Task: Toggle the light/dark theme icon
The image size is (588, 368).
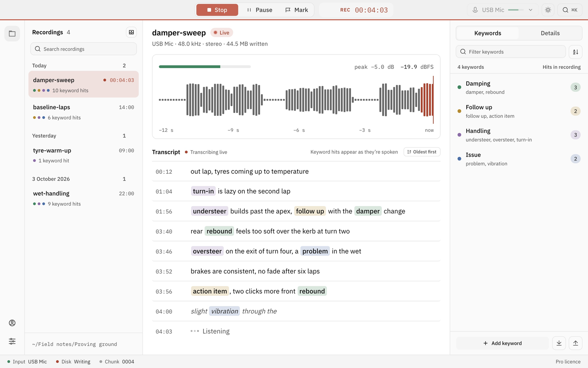Action: pos(548,10)
